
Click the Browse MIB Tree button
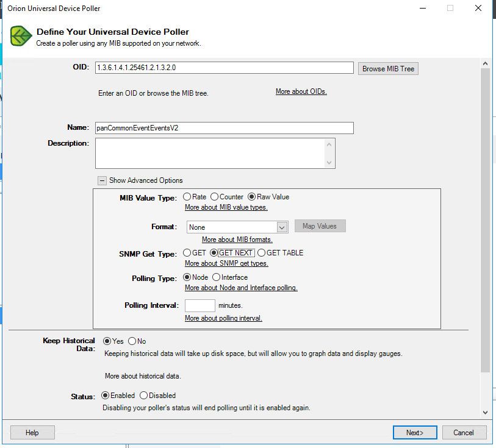tap(388, 68)
